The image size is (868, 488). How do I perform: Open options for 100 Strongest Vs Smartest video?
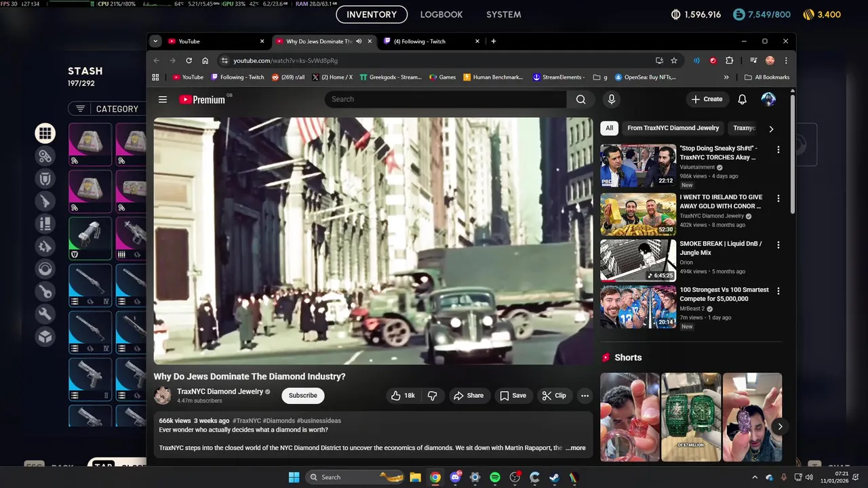point(778,291)
